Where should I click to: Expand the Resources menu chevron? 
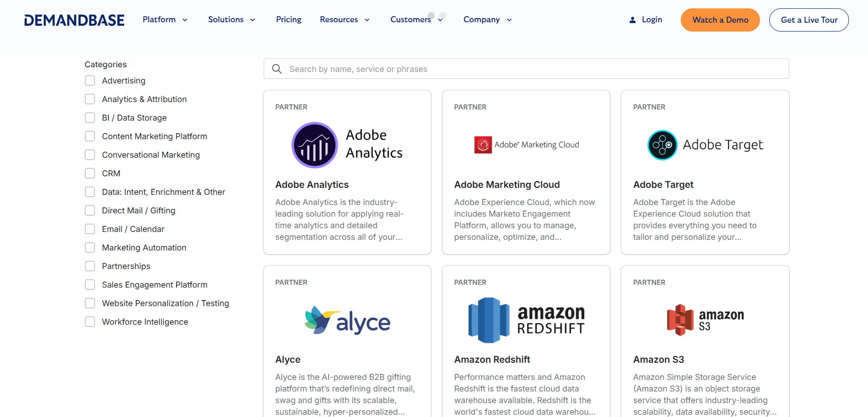click(367, 20)
